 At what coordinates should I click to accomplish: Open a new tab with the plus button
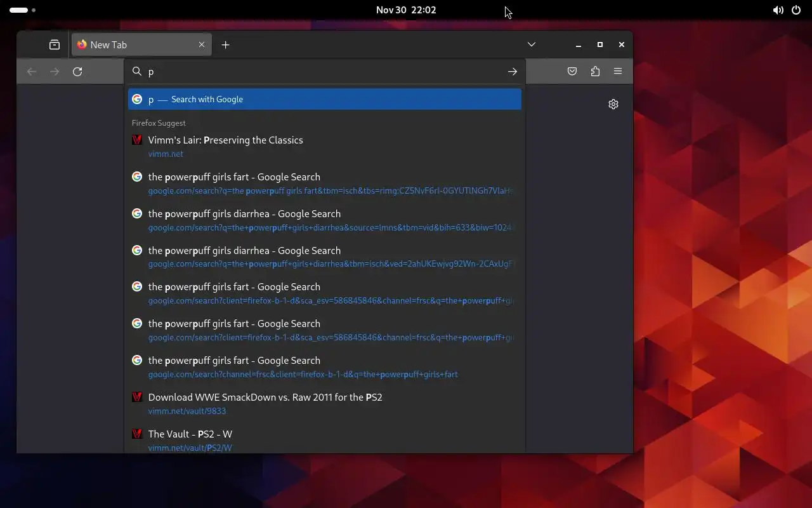coord(225,44)
